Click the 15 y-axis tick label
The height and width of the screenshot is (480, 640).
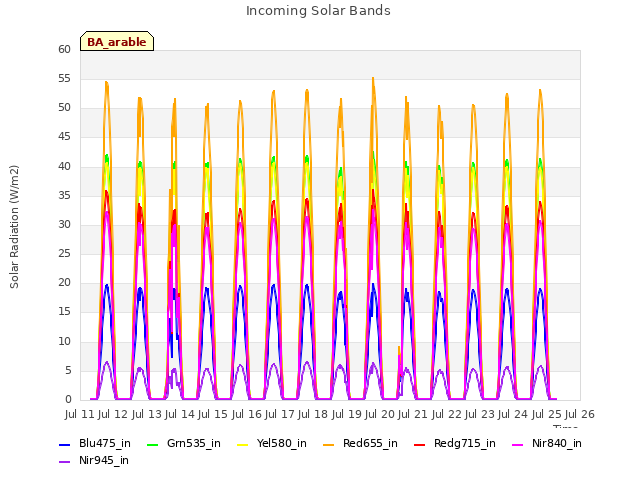point(64,312)
